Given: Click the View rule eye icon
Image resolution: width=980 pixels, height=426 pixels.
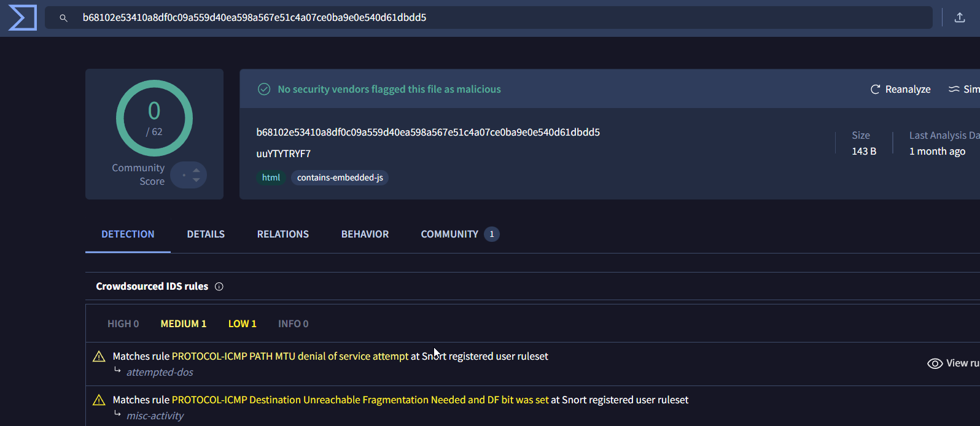Looking at the screenshot, I should (935, 363).
